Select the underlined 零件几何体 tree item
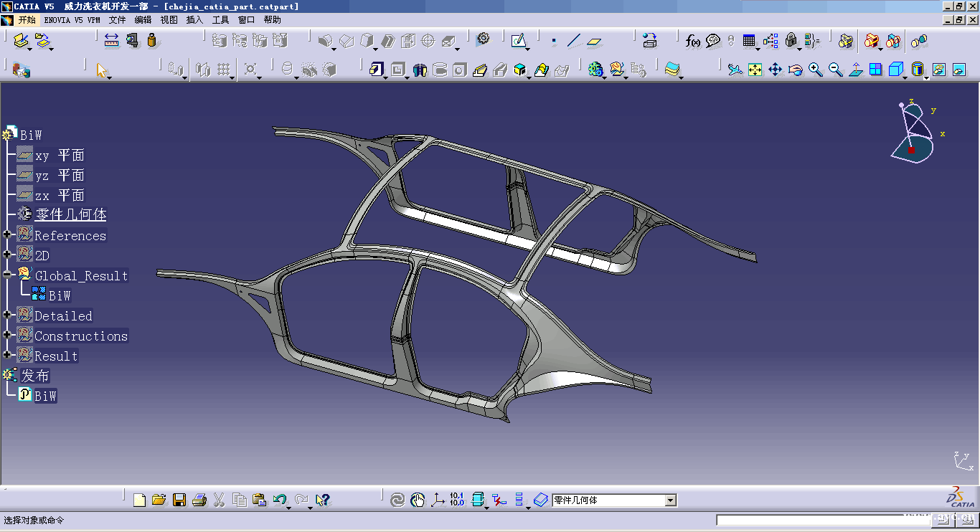This screenshot has width=980, height=532. pyautogui.click(x=70, y=214)
